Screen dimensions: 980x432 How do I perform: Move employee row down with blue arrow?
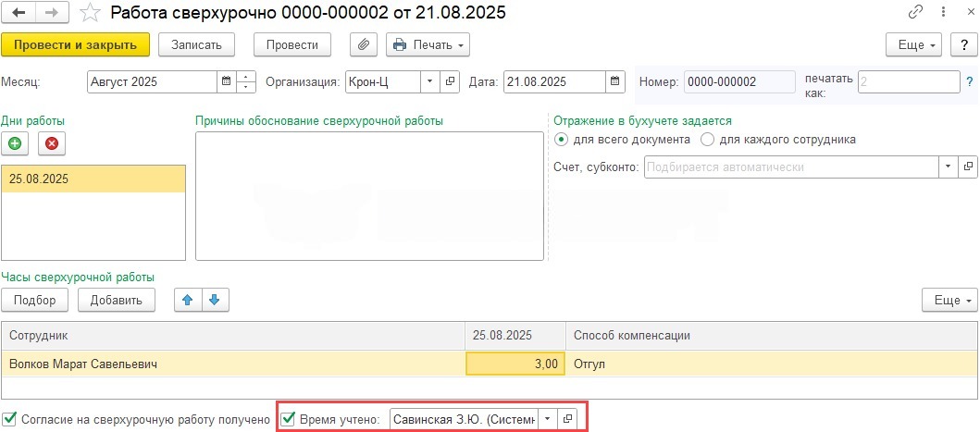[x=215, y=300]
